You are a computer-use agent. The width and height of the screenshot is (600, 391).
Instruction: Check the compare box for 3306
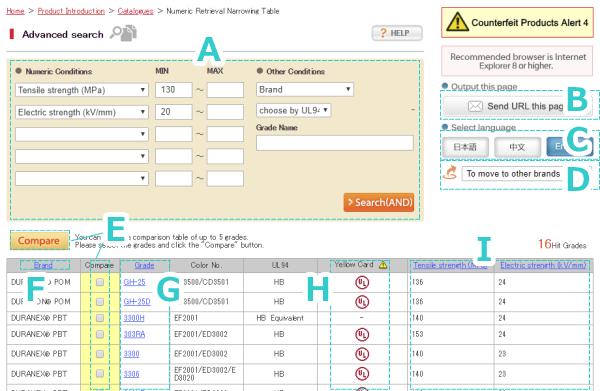(x=100, y=373)
